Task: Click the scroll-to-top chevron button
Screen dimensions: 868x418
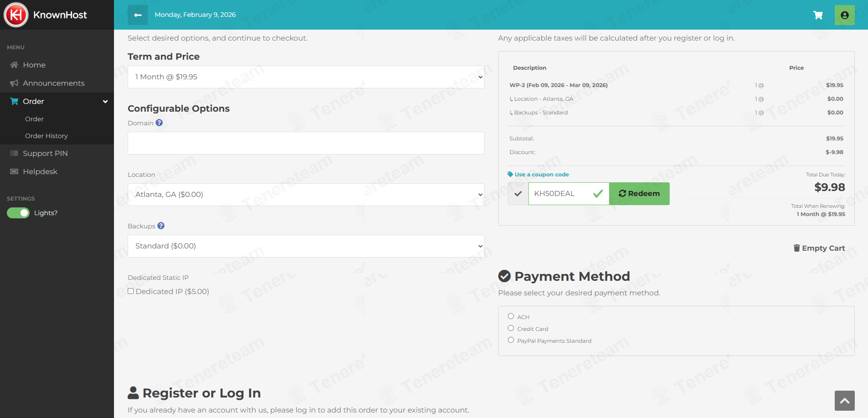Action: tap(844, 401)
